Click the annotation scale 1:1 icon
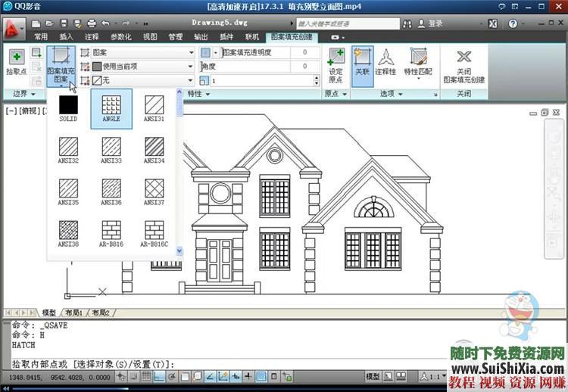 click(433, 377)
